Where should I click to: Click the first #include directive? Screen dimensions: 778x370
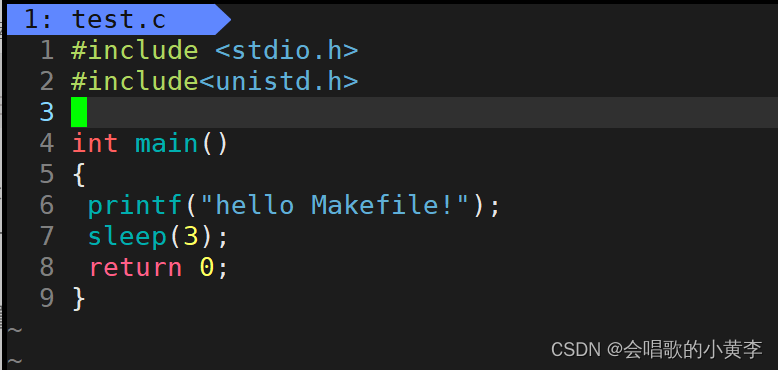135,51
